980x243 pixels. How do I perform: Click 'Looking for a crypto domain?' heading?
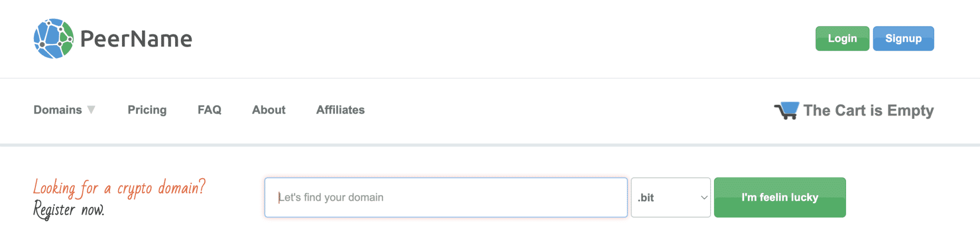click(119, 187)
